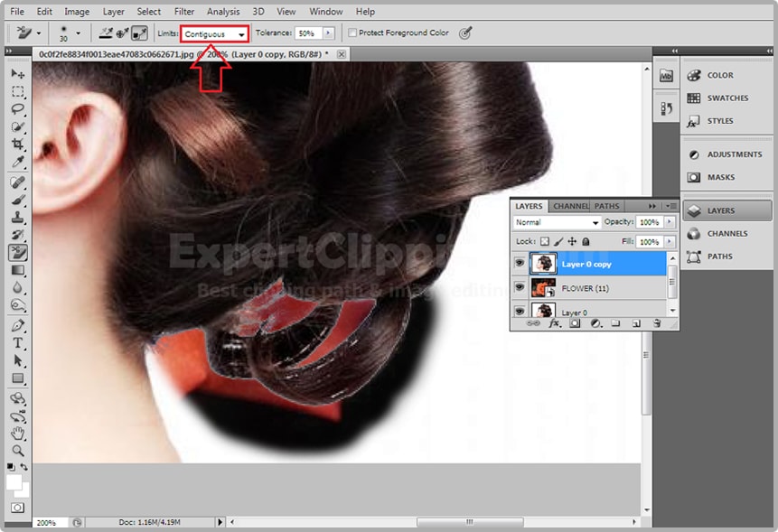The width and height of the screenshot is (778, 532).
Task: Toggle visibility of FLOWER (11) layer
Action: (x=520, y=287)
